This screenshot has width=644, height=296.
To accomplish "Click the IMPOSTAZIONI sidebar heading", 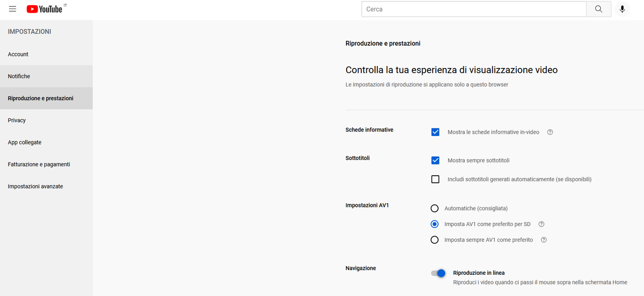I will coord(30,32).
